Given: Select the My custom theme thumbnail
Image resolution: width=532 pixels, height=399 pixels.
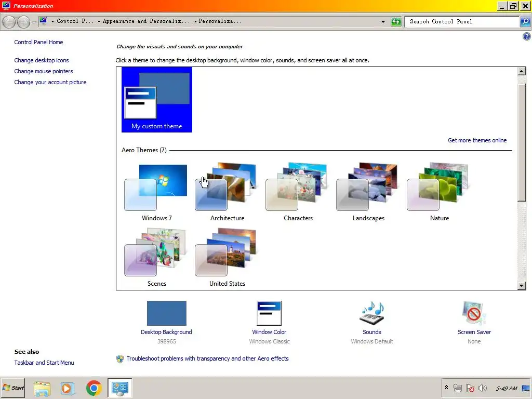Looking at the screenshot, I should (157, 99).
